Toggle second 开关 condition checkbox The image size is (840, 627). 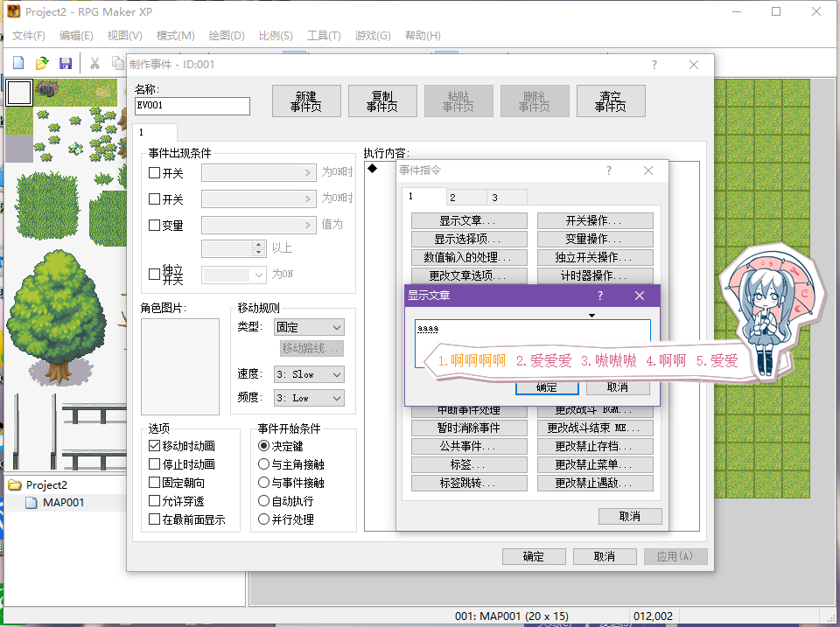[x=154, y=199]
